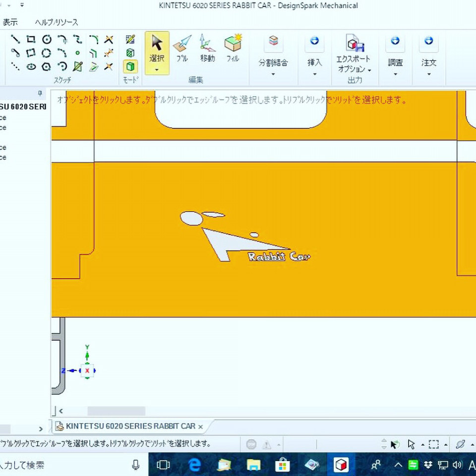Click the status bar warning triangle icon

267,445
